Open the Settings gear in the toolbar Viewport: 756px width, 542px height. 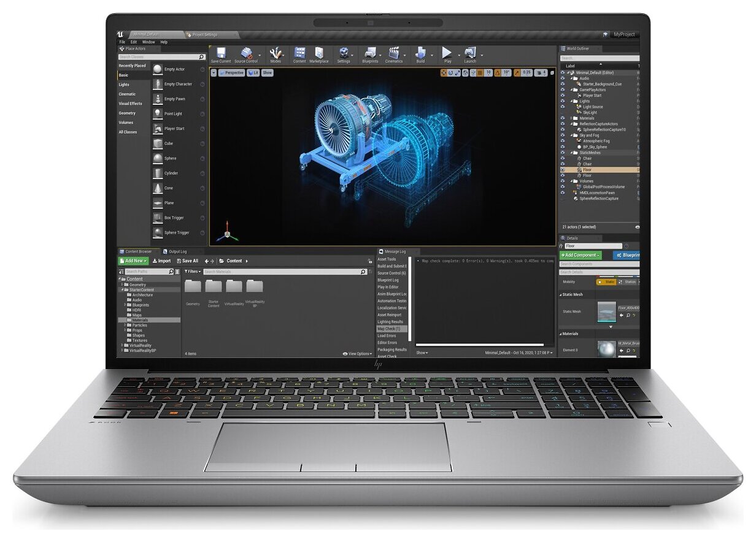pos(344,53)
